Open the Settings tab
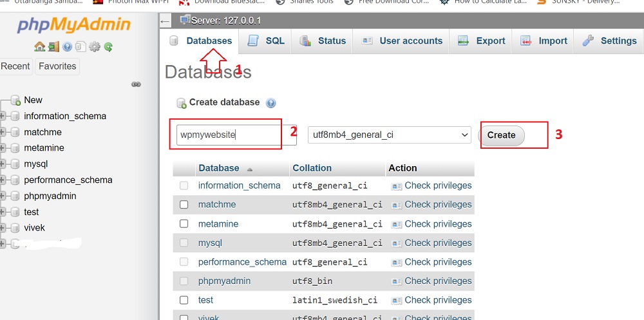The image size is (644, 320). [x=609, y=41]
